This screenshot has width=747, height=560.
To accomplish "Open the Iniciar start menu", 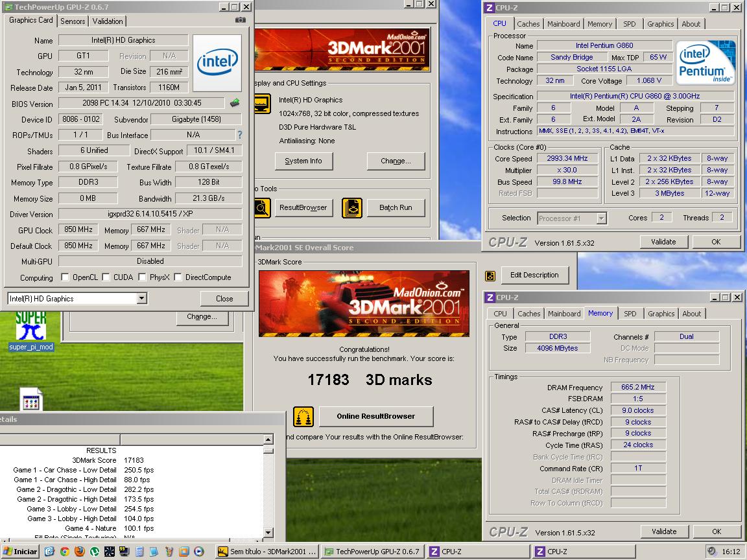I will point(20,552).
